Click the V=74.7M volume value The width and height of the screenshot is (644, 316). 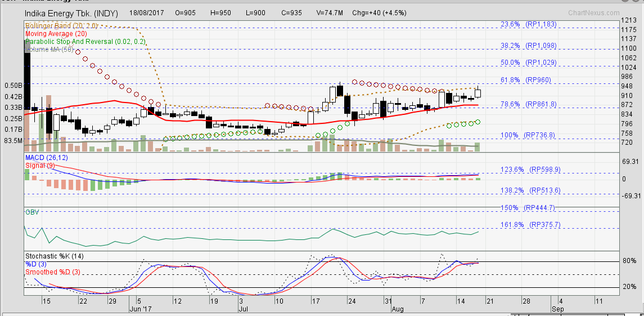click(x=330, y=13)
